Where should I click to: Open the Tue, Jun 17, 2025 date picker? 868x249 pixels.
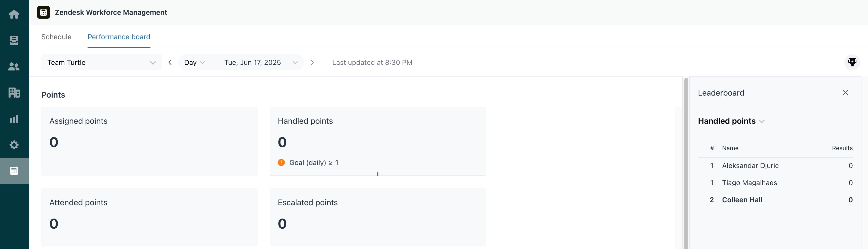click(x=261, y=63)
